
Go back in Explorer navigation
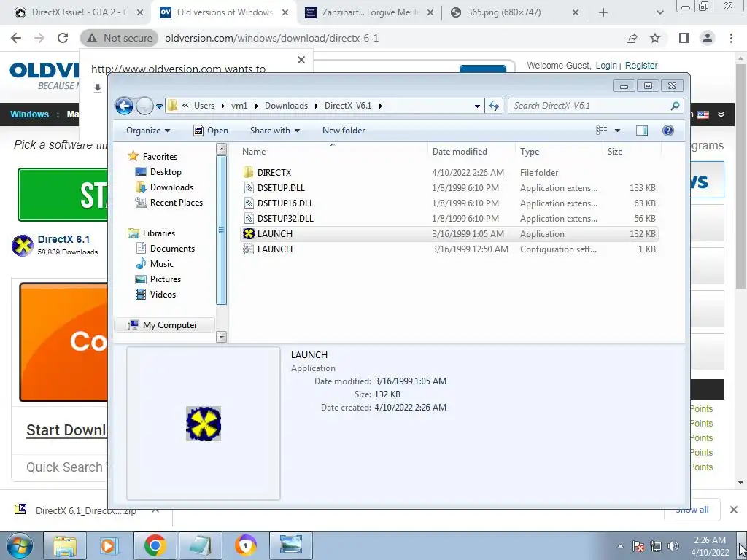pos(124,106)
